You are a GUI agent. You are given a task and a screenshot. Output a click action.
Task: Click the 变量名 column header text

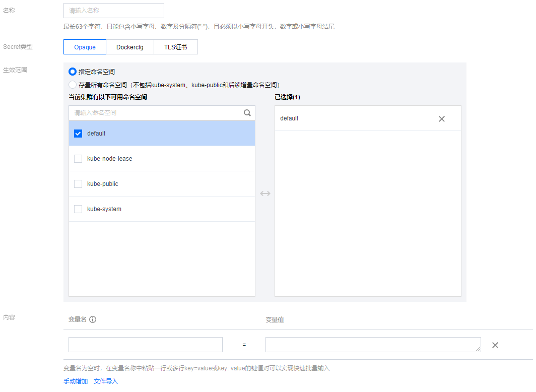pyautogui.click(x=78, y=319)
